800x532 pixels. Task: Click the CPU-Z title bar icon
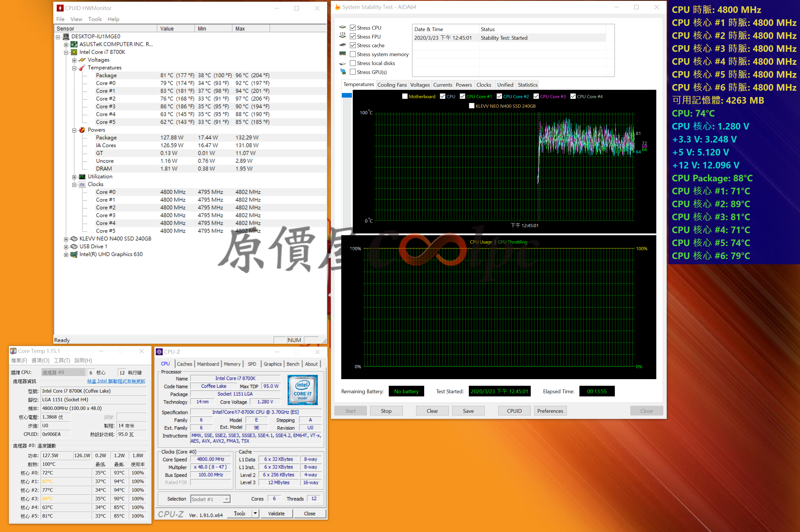(x=160, y=352)
